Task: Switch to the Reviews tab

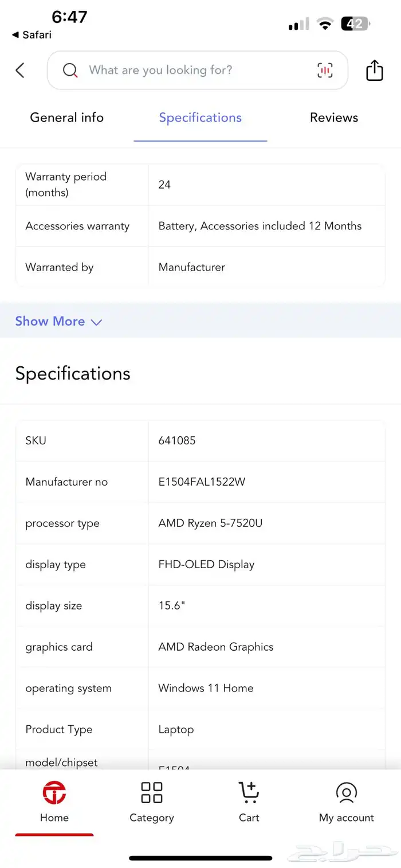Action: pos(334,118)
